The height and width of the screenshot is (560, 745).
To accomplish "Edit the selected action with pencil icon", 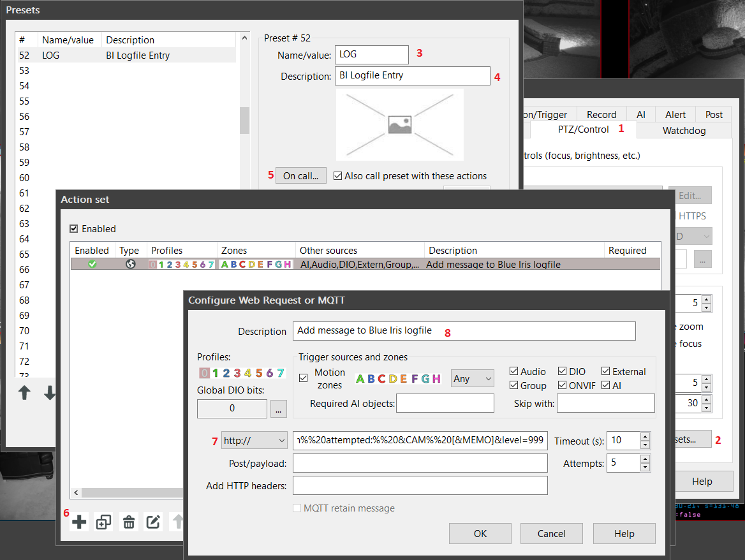I will (x=153, y=522).
